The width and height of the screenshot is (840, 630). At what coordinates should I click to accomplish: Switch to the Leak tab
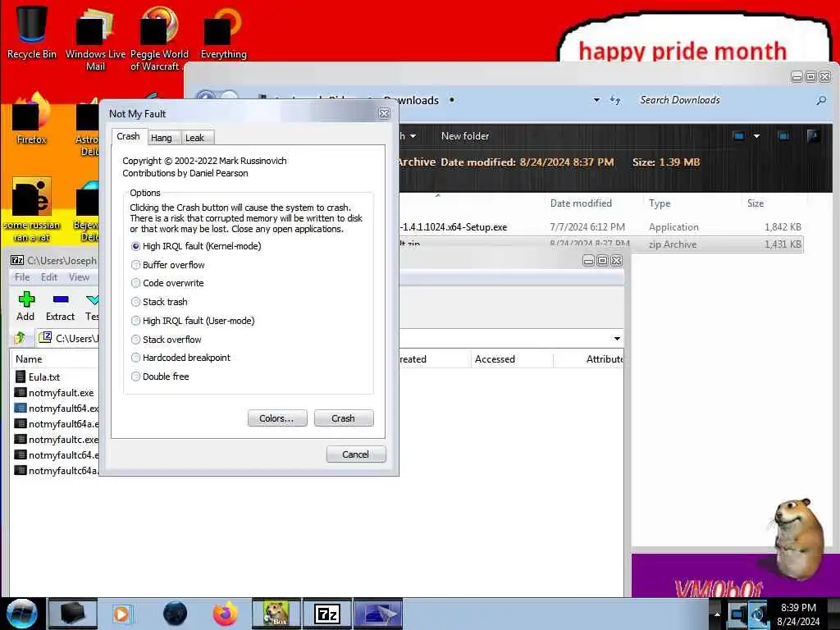[x=195, y=138]
